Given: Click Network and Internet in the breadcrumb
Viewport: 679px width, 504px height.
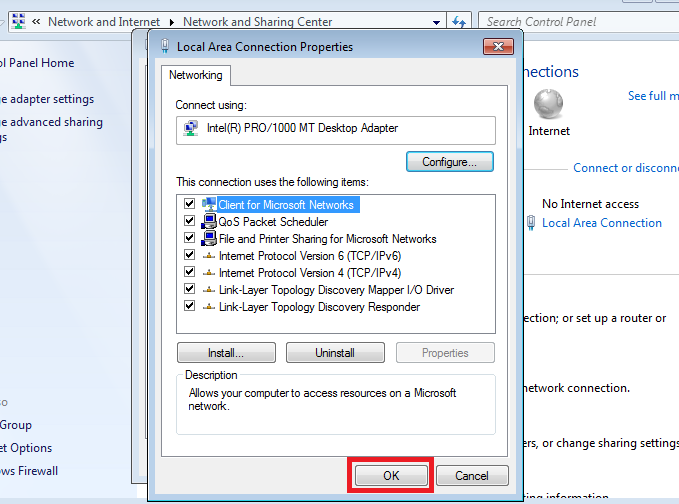Looking at the screenshot, I should coord(104,22).
